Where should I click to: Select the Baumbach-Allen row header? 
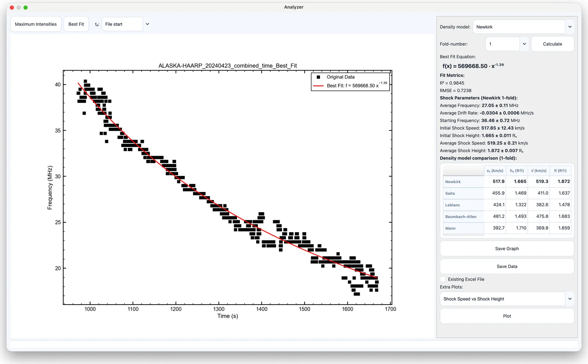tap(463, 217)
